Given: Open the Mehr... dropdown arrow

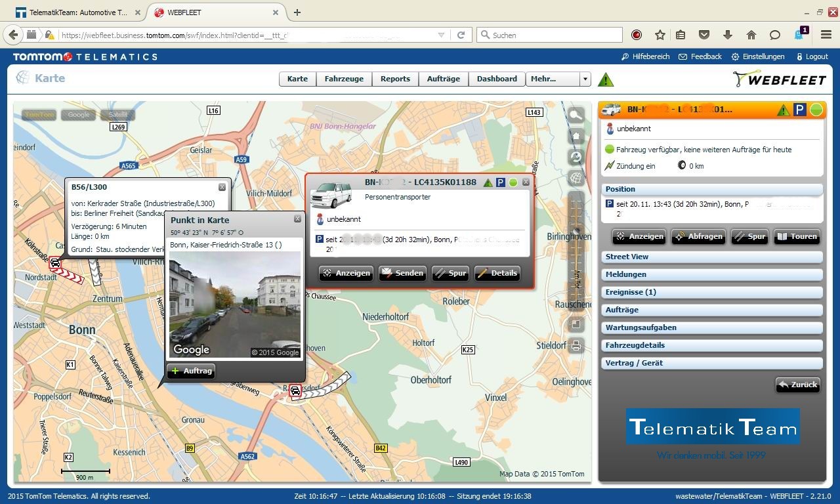Looking at the screenshot, I should [585, 79].
